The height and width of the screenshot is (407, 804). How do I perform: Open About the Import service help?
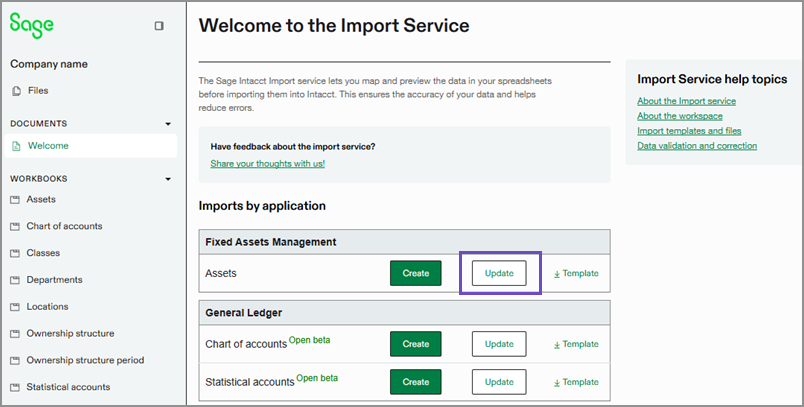point(686,101)
